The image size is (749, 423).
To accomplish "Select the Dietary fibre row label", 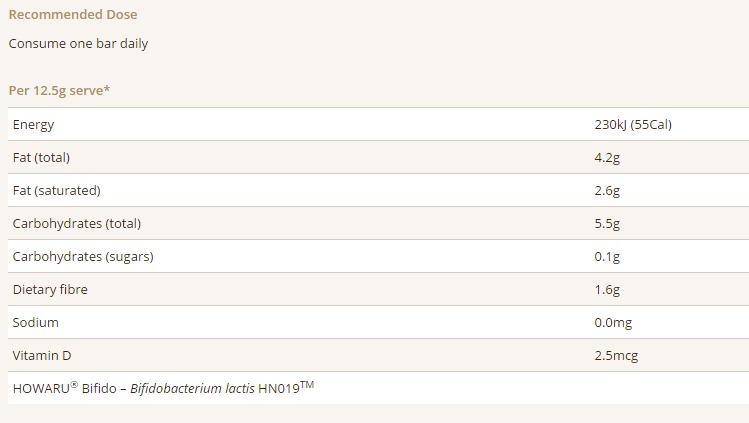I will 50,289.
